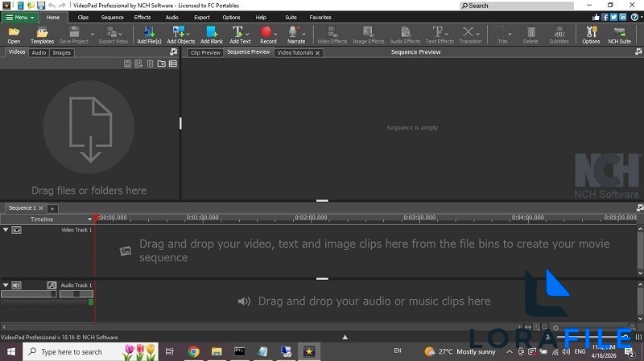Screen dimensions: 644x361
Task: Select the Images bin tab
Action: coord(62,52)
